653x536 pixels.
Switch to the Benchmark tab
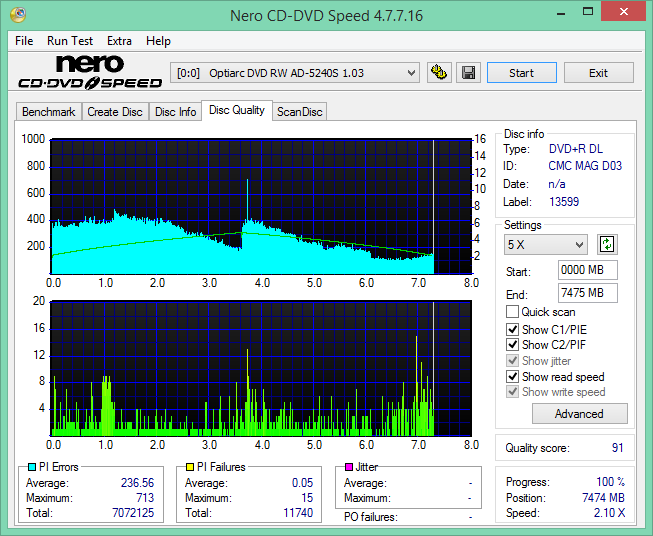pyautogui.click(x=49, y=112)
